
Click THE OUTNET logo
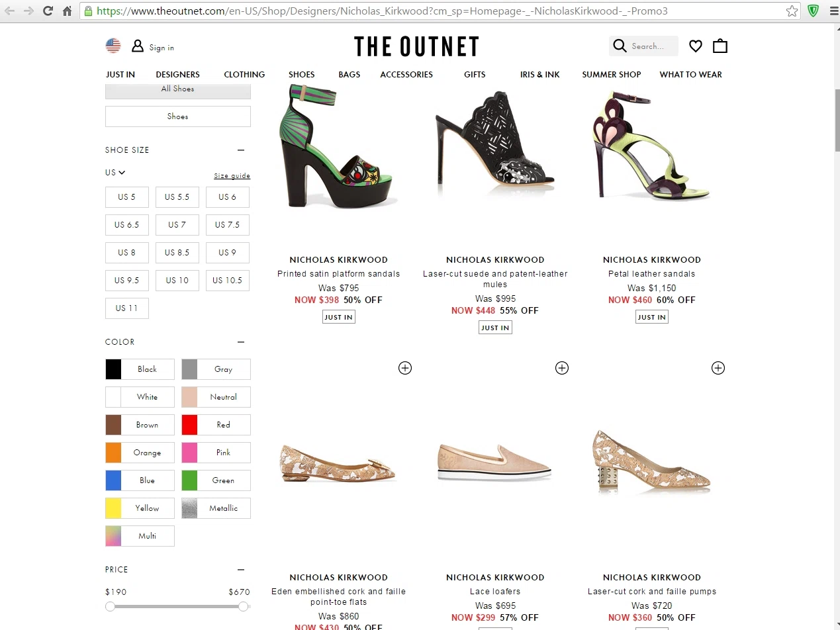tap(416, 46)
